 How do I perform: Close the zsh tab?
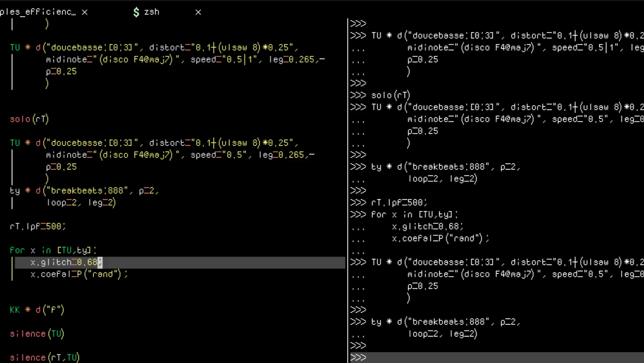pos(198,12)
